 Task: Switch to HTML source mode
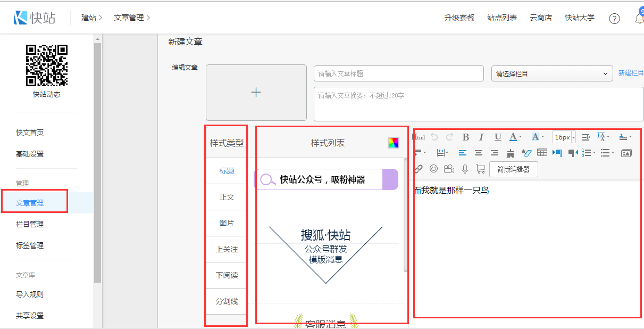coord(419,137)
